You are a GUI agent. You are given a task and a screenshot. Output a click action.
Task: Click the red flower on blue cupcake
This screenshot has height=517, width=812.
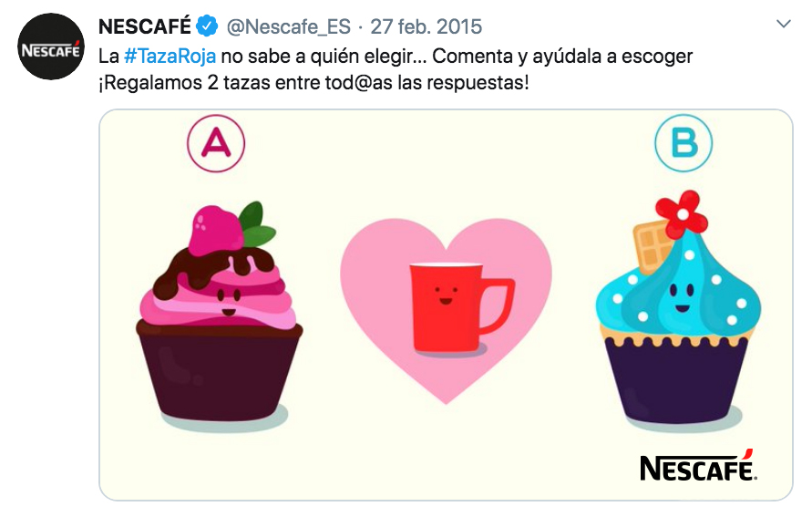point(682,214)
